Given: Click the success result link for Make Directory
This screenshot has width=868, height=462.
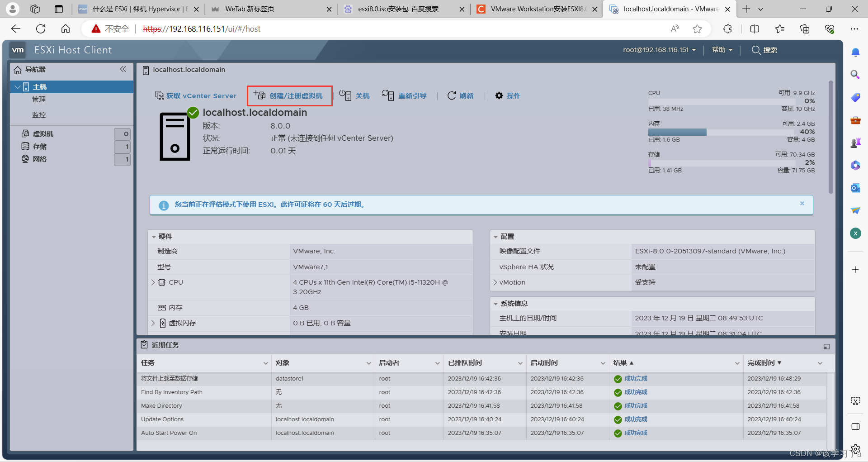Looking at the screenshot, I should [636, 406].
